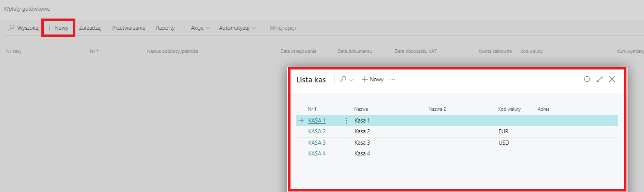Open the row options menu for KASA 1
644x192 pixels.
pos(346,120)
